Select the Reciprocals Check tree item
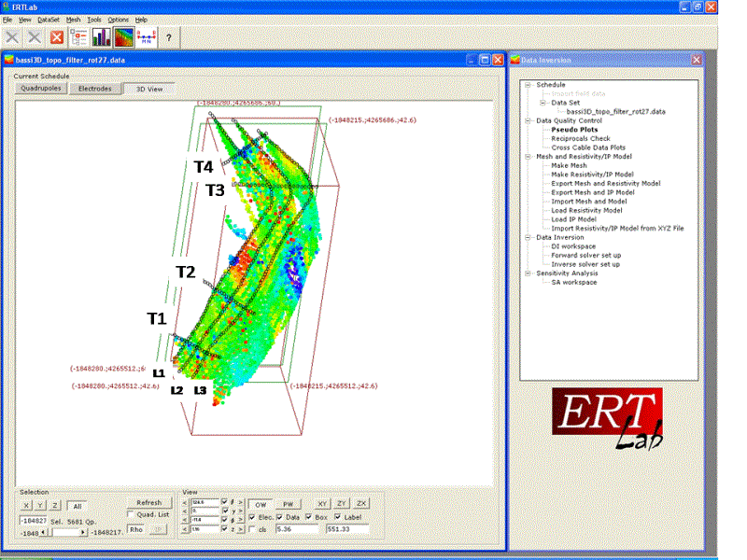Viewport: 747px width, 560px height. (581, 138)
